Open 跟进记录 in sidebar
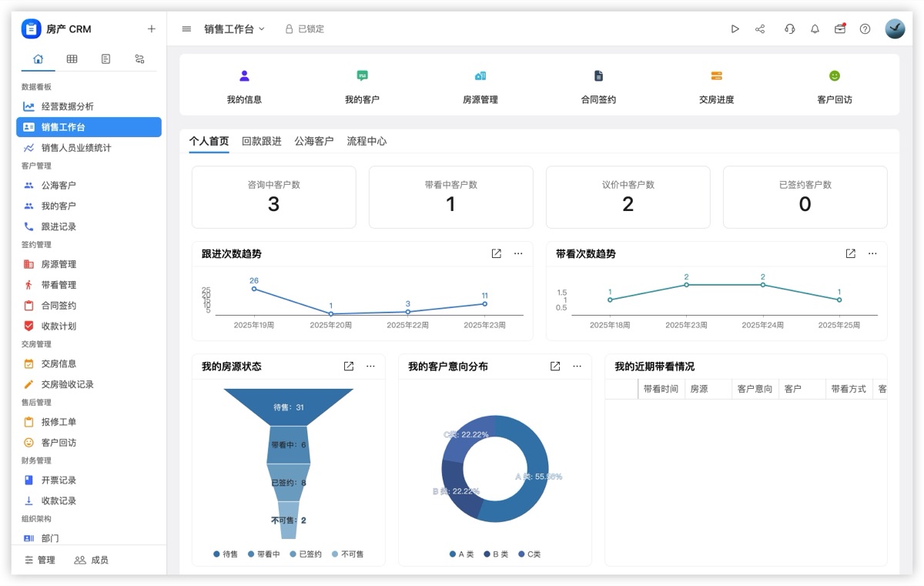This screenshot has height=586, width=924. click(x=89, y=226)
